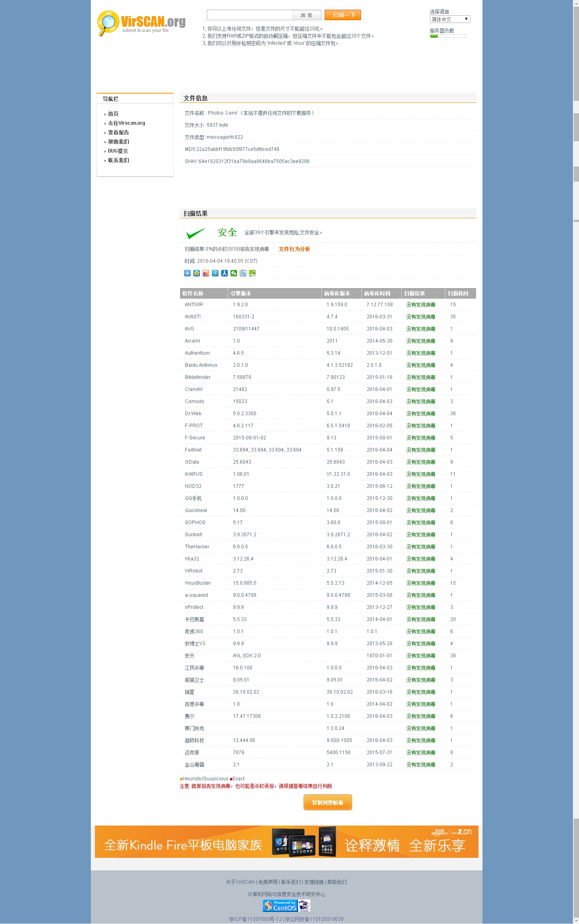Screen dimensions: 579x924
Task: Share via the green WeChat icon
Action: pos(234,273)
